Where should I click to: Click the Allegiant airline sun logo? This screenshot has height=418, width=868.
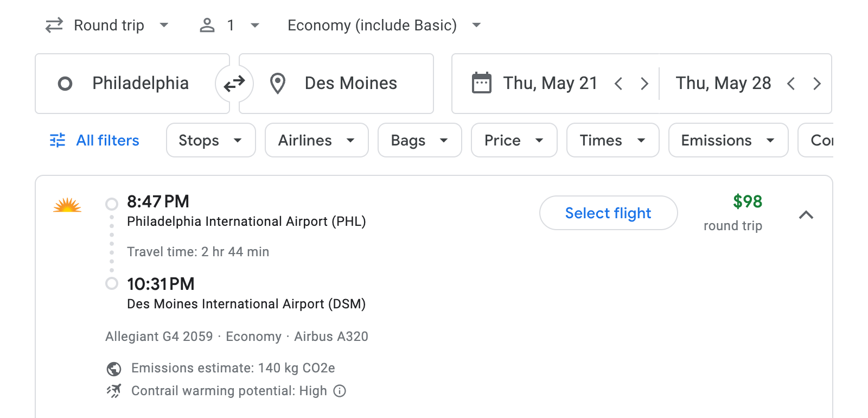67,206
